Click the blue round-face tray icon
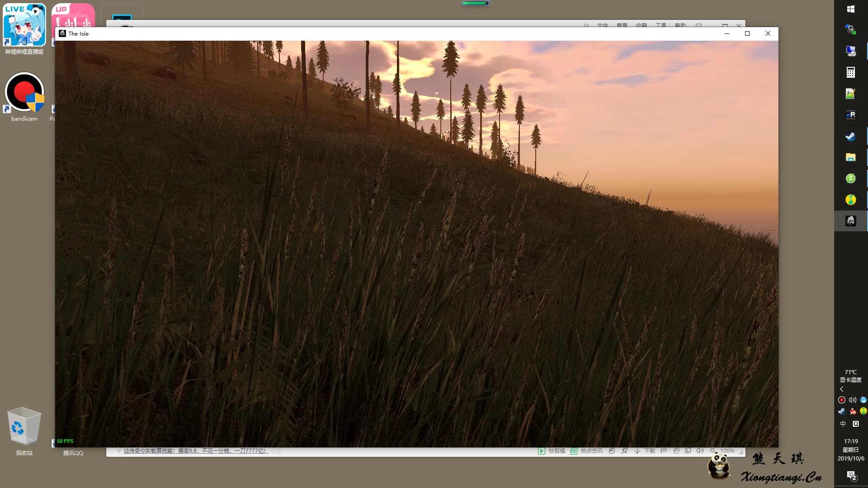Image resolution: width=868 pixels, height=488 pixels. (x=863, y=400)
